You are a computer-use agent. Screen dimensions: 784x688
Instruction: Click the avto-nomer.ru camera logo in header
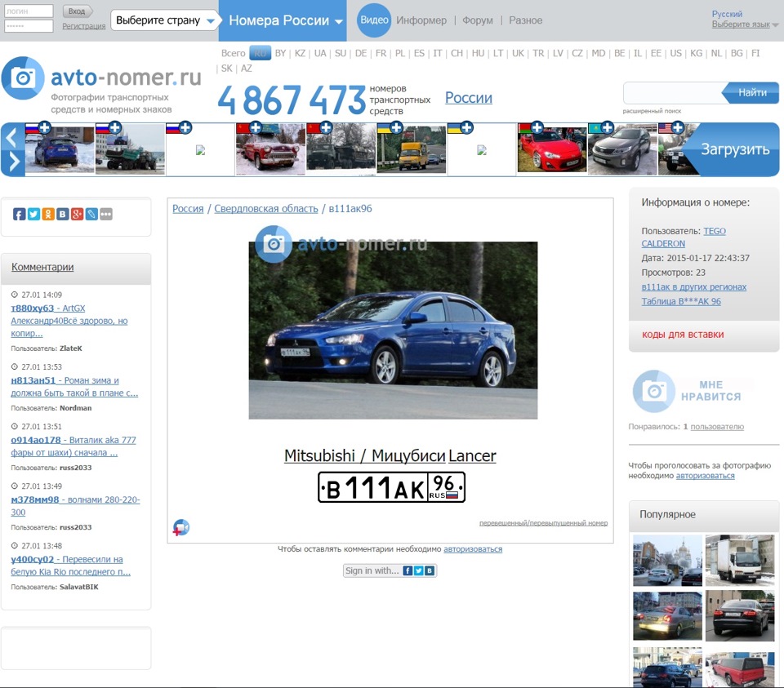coord(23,78)
